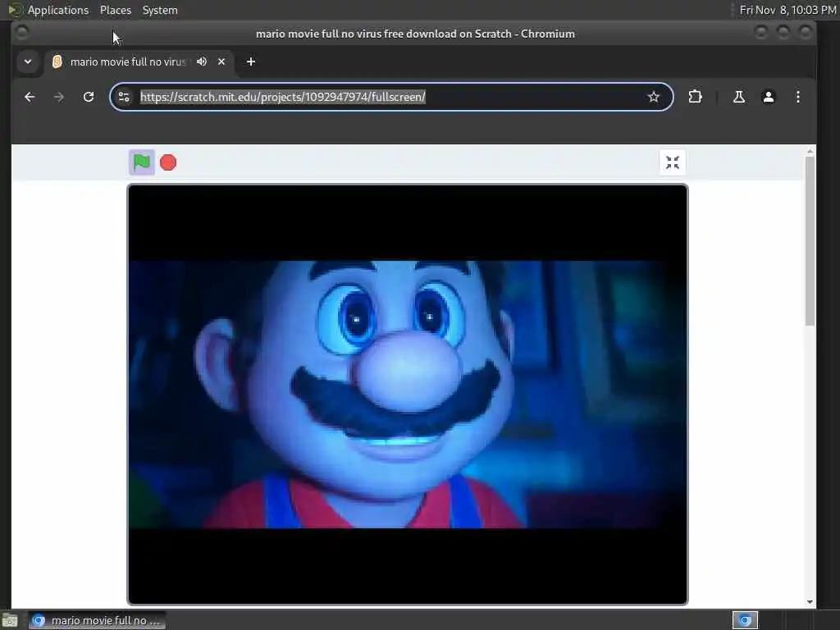Click the workspace switcher in bottom panel

745,620
